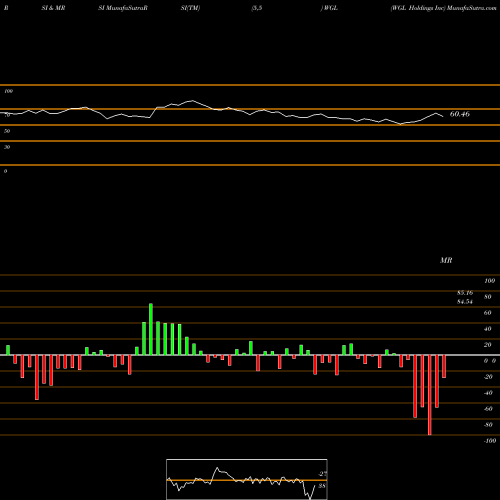Click the MR axis label -40
Image resolution: width=500 pixels, height=500 pixels.
(488, 393)
